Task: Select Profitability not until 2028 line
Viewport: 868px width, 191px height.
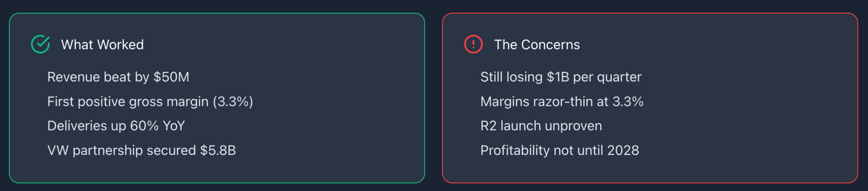Action: [x=560, y=150]
